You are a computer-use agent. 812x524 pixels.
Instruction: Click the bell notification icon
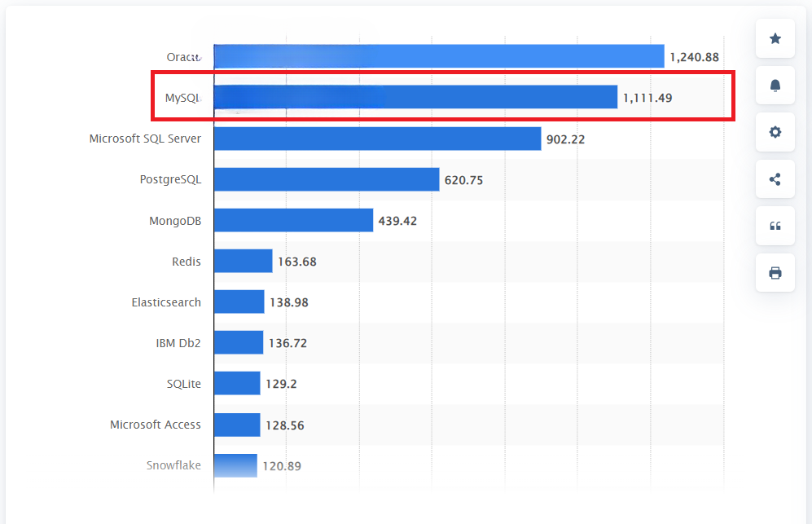pyautogui.click(x=775, y=85)
